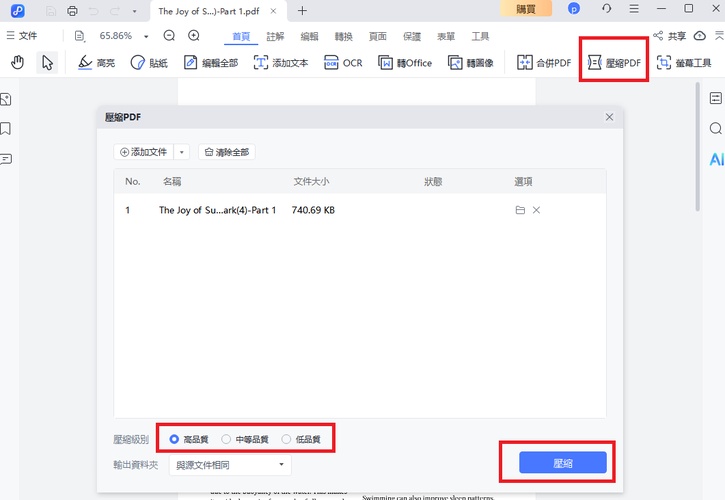The image size is (725, 500).
Task: Click the document vertical scrollbar
Action: pyautogui.click(x=697, y=147)
